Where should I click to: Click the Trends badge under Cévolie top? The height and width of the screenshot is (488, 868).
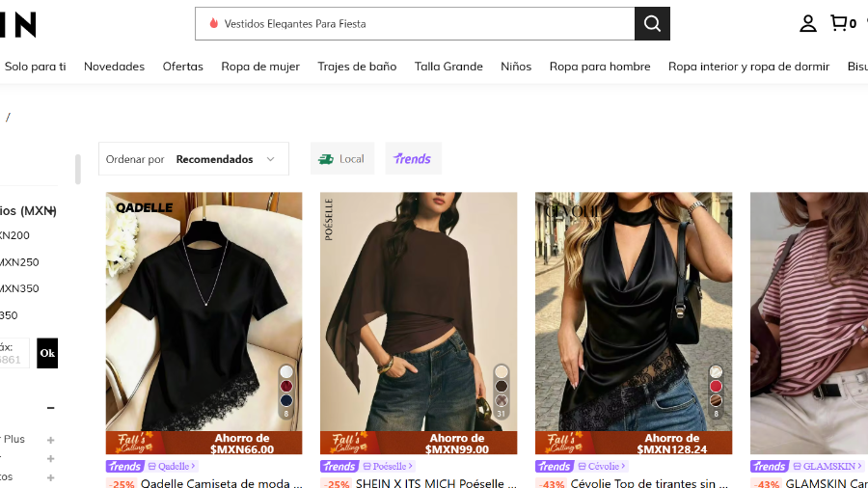pyautogui.click(x=555, y=467)
